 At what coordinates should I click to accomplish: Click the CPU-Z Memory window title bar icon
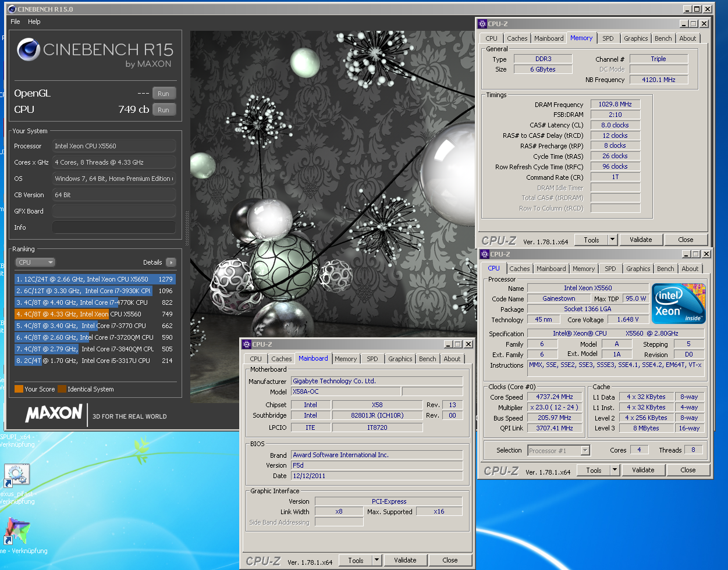pyautogui.click(x=482, y=24)
